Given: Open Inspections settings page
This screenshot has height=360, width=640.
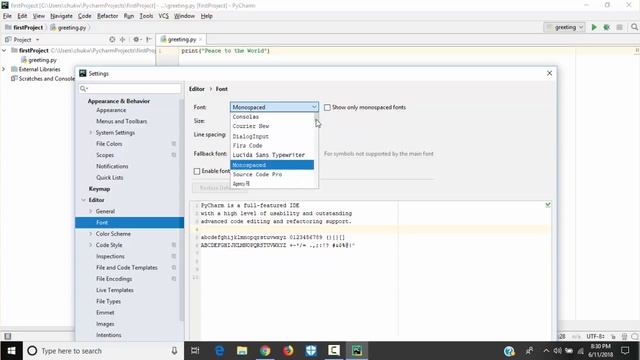Looking at the screenshot, I should click(x=110, y=256).
